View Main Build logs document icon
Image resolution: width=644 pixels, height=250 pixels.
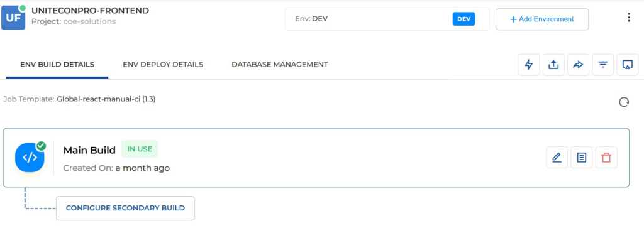tap(582, 157)
